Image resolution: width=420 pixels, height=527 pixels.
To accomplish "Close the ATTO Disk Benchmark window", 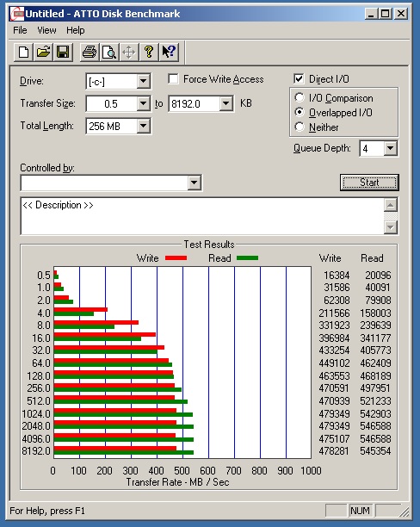I will [401, 14].
